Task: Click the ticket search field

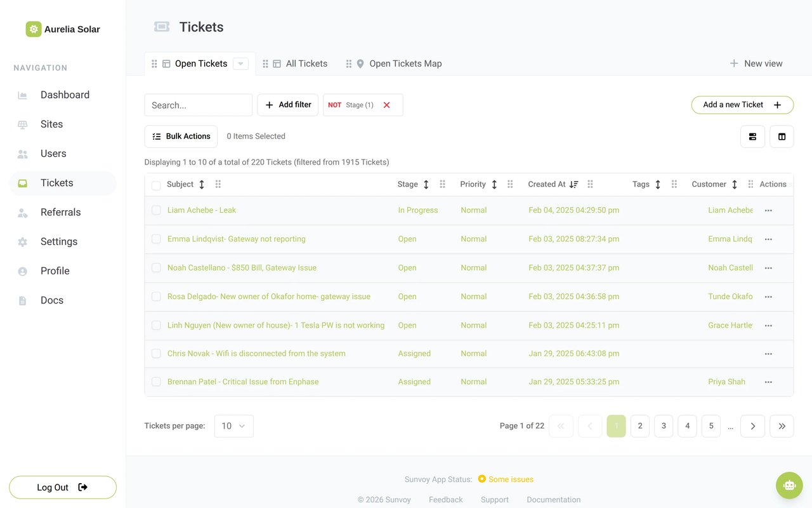Action: [199, 105]
